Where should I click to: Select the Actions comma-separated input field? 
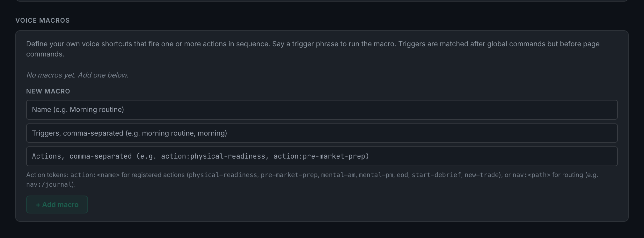[322, 156]
